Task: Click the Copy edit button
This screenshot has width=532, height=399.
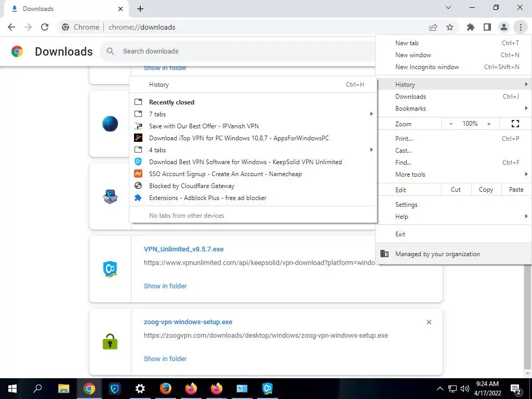Action: (x=486, y=190)
